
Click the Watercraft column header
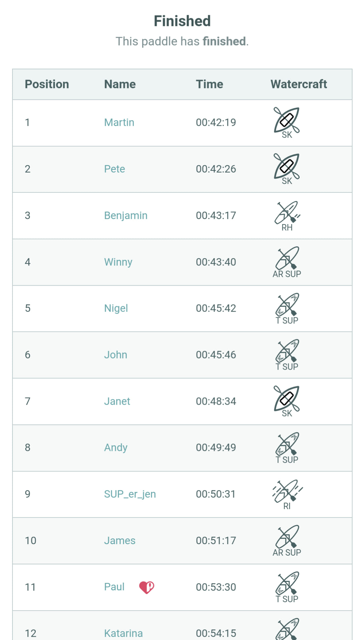[299, 84]
